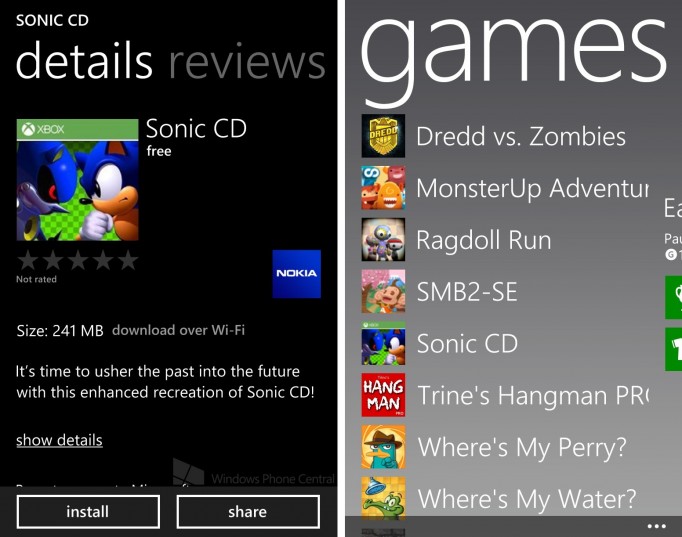This screenshot has height=537, width=682.
Task: Tap the Where's My Water? crocodile icon
Action: pyautogui.click(x=383, y=498)
